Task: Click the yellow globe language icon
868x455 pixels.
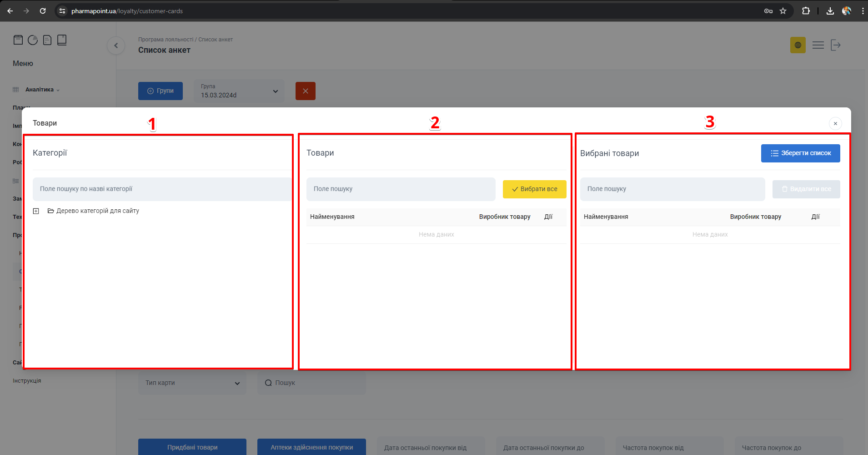Action: (798, 45)
